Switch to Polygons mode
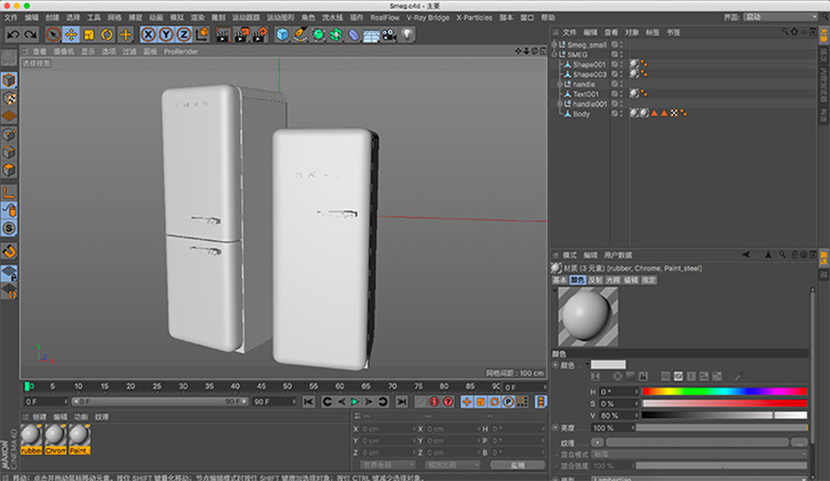 pyautogui.click(x=9, y=170)
